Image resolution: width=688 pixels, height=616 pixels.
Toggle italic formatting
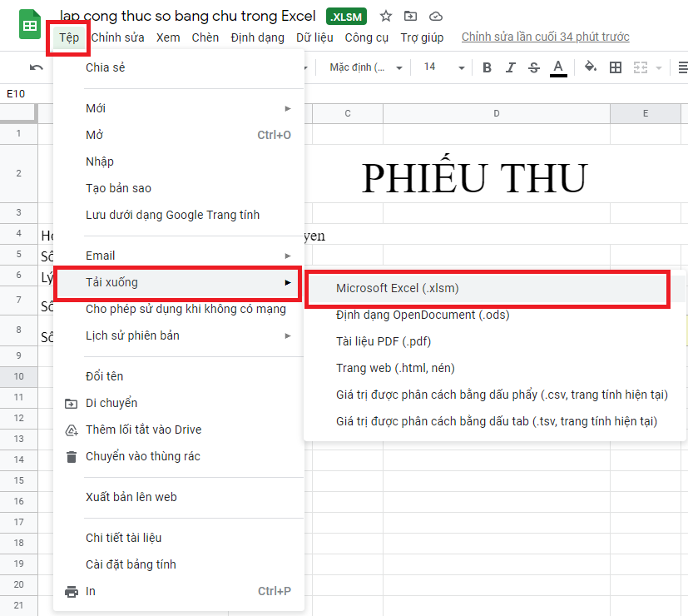click(x=510, y=67)
